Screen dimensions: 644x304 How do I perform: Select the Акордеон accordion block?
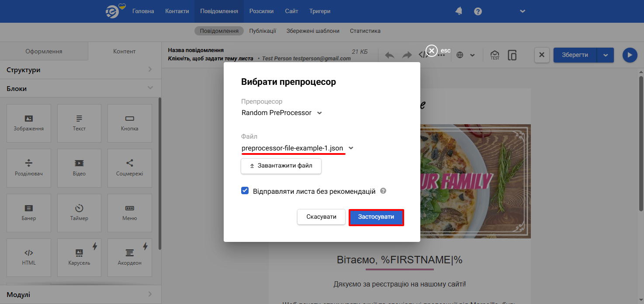click(x=130, y=258)
